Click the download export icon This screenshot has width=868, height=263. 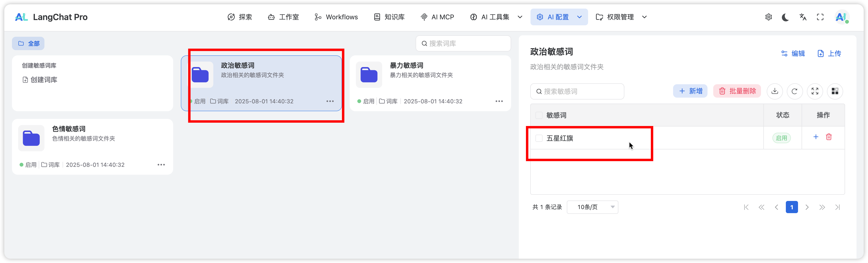775,91
